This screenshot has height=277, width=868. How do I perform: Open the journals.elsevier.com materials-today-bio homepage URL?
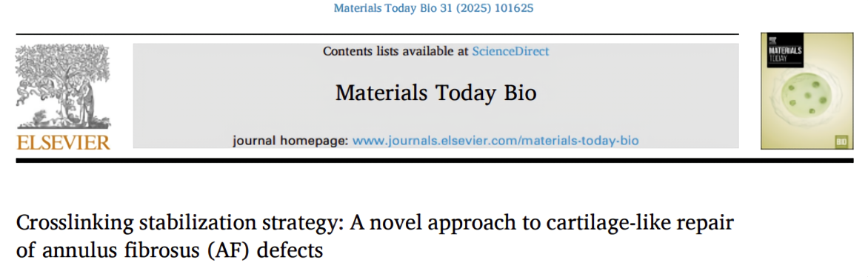(x=495, y=140)
